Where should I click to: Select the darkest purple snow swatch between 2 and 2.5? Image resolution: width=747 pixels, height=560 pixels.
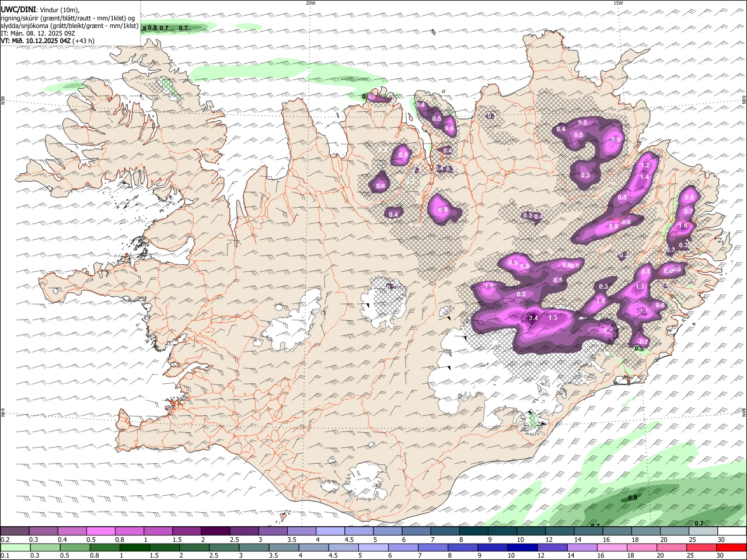click(215, 531)
